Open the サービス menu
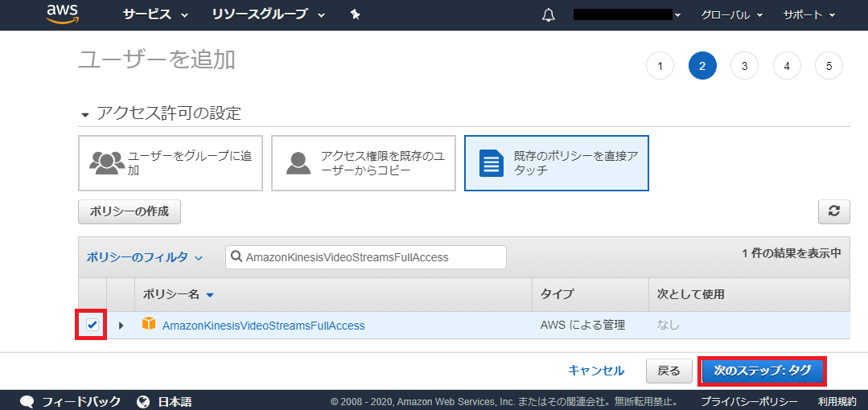Image resolution: width=868 pixels, height=410 pixels. tap(155, 15)
